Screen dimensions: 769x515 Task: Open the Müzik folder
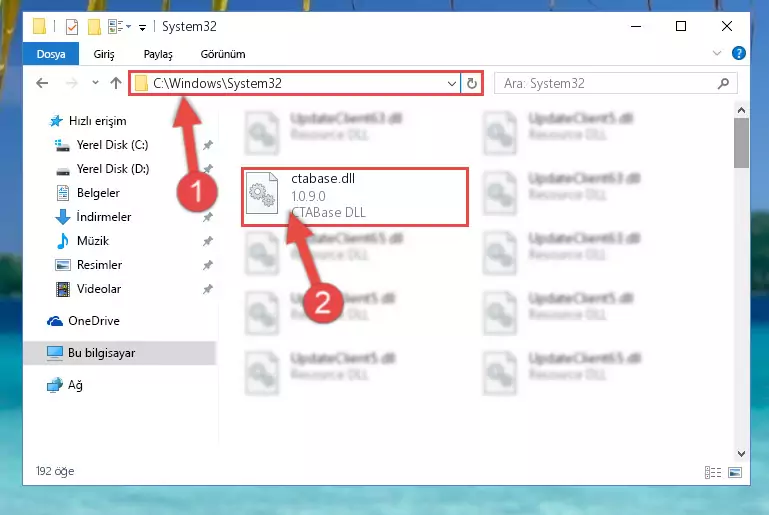click(x=92, y=241)
